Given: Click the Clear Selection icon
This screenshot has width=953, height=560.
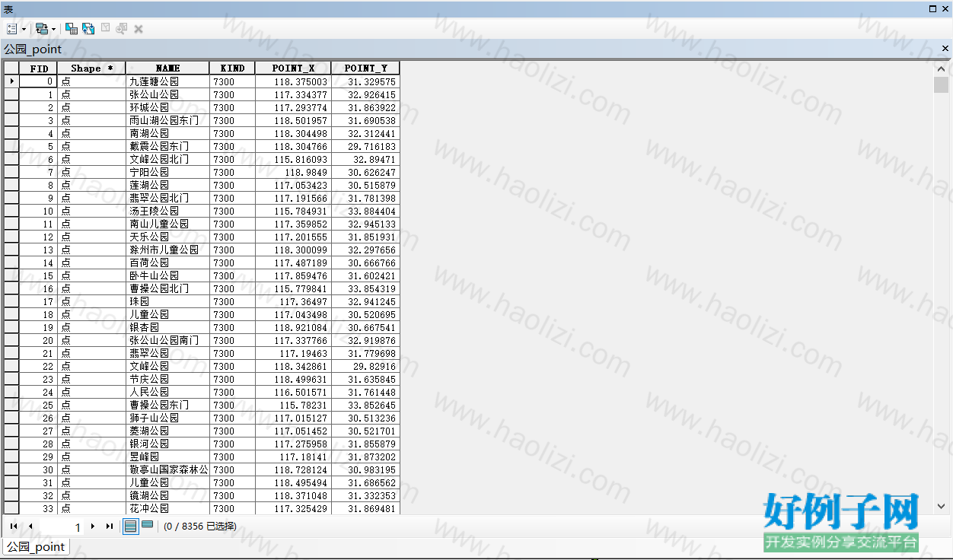Looking at the screenshot, I should [x=106, y=29].
